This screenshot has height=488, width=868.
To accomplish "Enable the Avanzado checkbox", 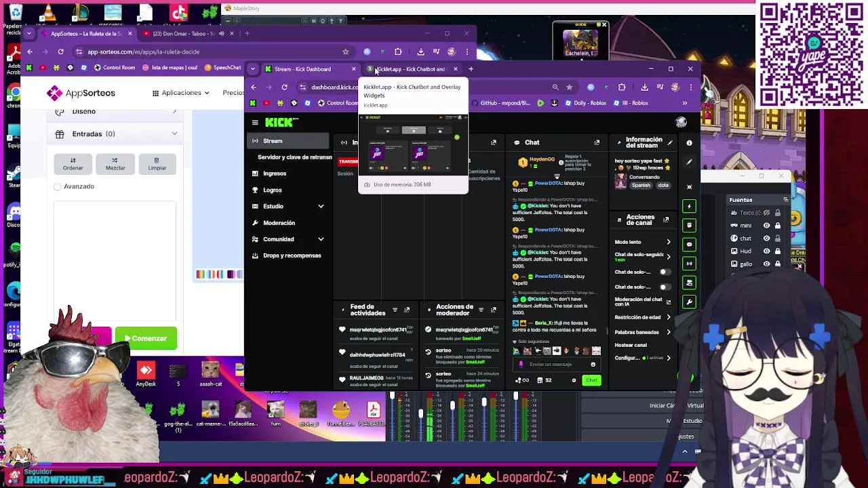I will pos(58,186).
